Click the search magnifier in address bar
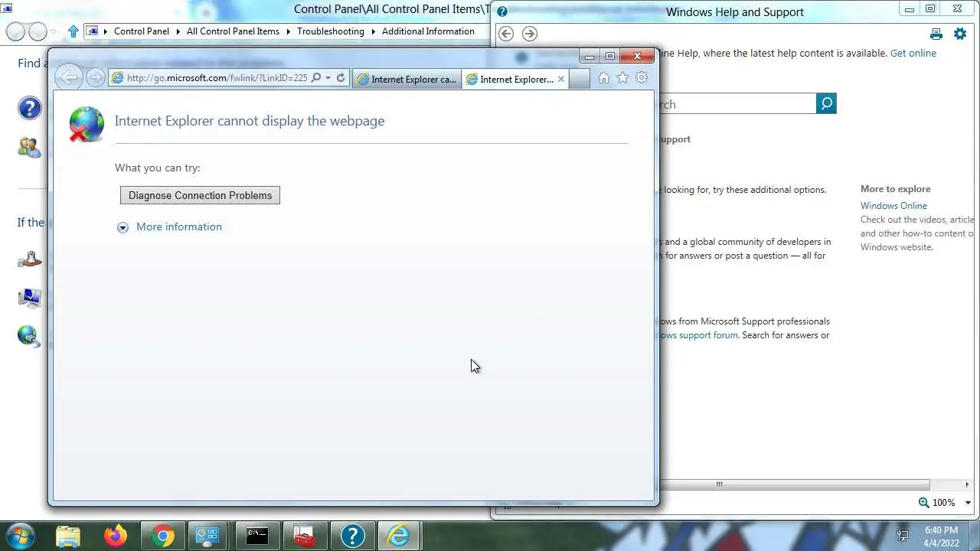The width and height of the screenshot is (980, 551). pos(315,78)
